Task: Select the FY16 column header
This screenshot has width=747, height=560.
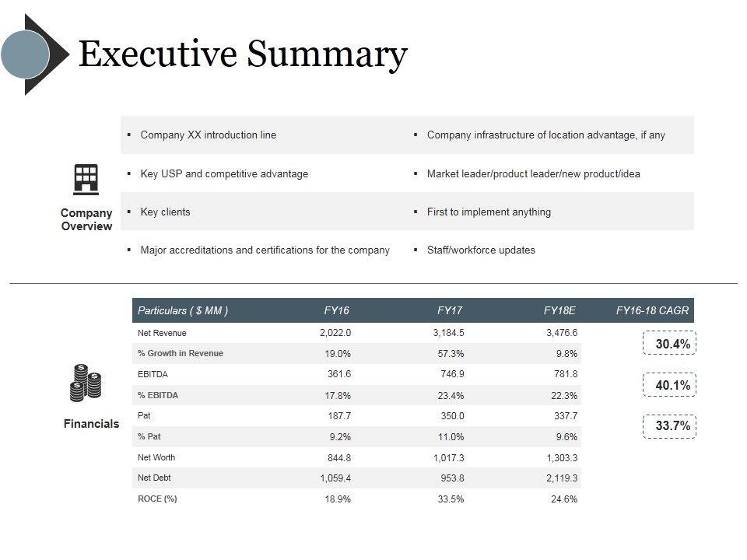Action: click(336, 310)
